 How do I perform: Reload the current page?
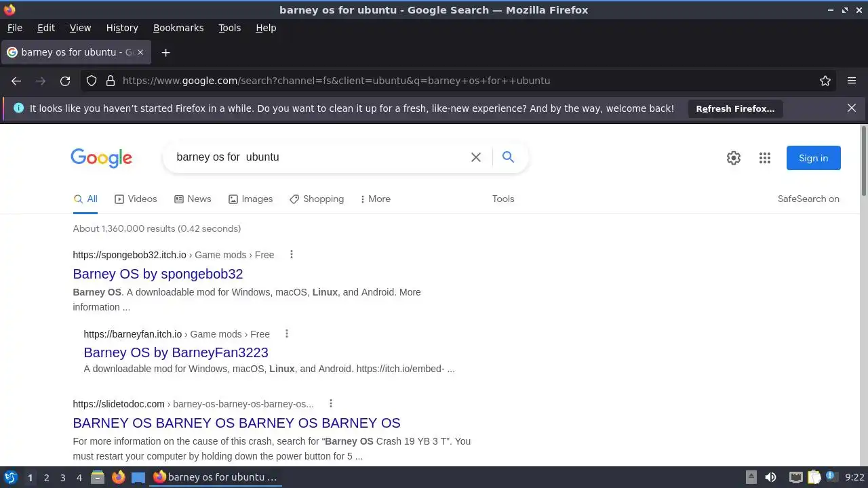click(x=65, y=81)
